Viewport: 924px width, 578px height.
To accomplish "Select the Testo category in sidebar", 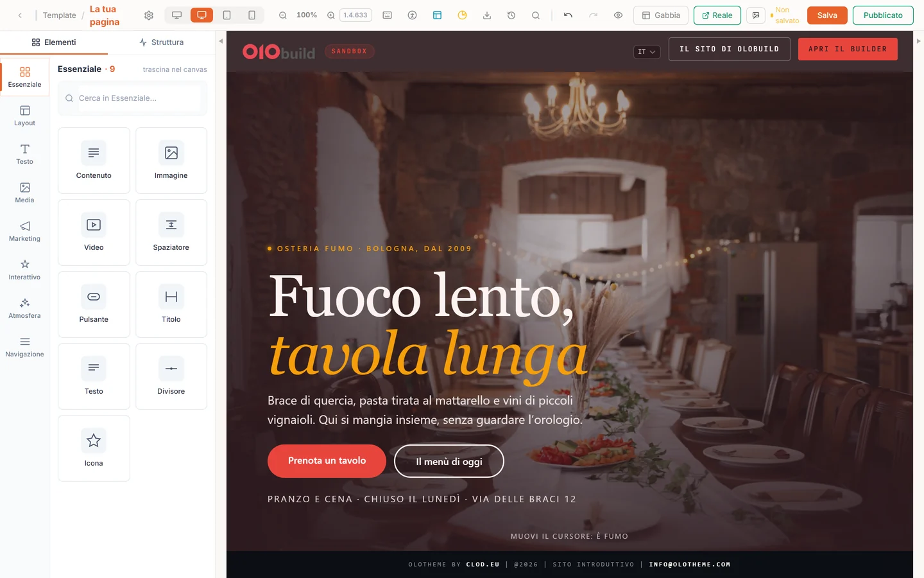I will (x=24, y=154).
